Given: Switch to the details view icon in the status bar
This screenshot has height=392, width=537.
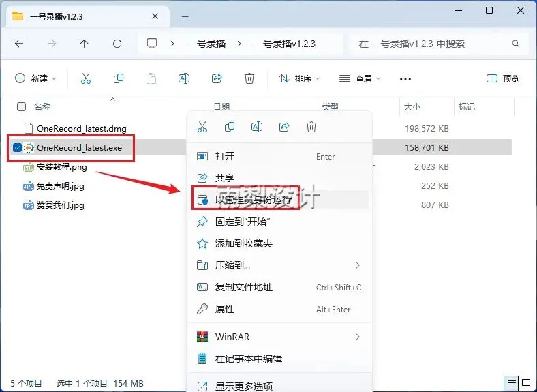Looking at the screenshot, I should (x=511, y=383).
